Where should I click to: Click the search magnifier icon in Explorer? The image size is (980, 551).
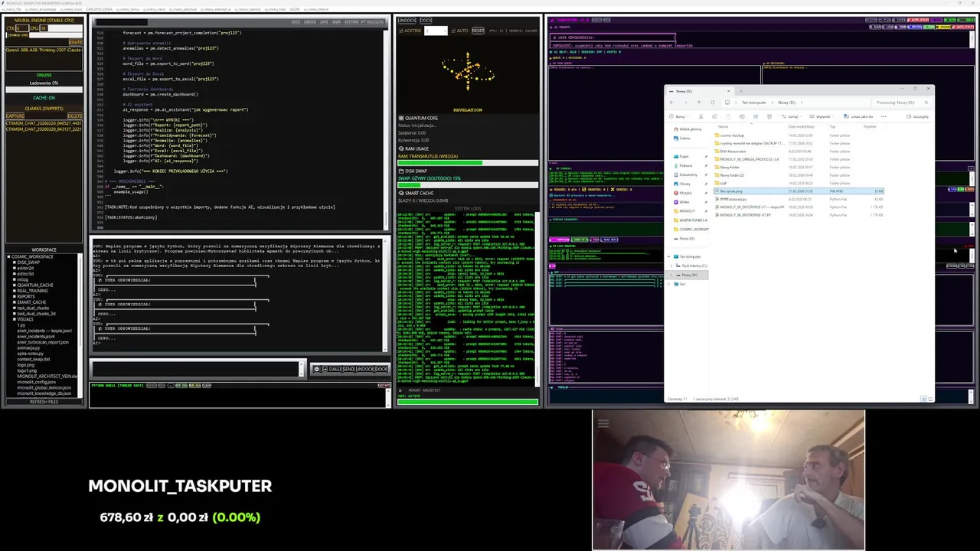click(x=926, y=103)
